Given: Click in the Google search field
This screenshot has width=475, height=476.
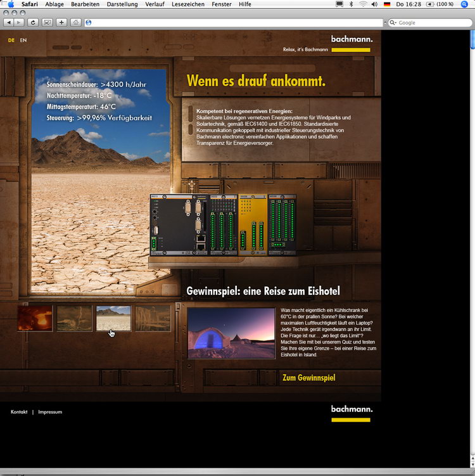Looking at the screenshot, I should (431, 23).
